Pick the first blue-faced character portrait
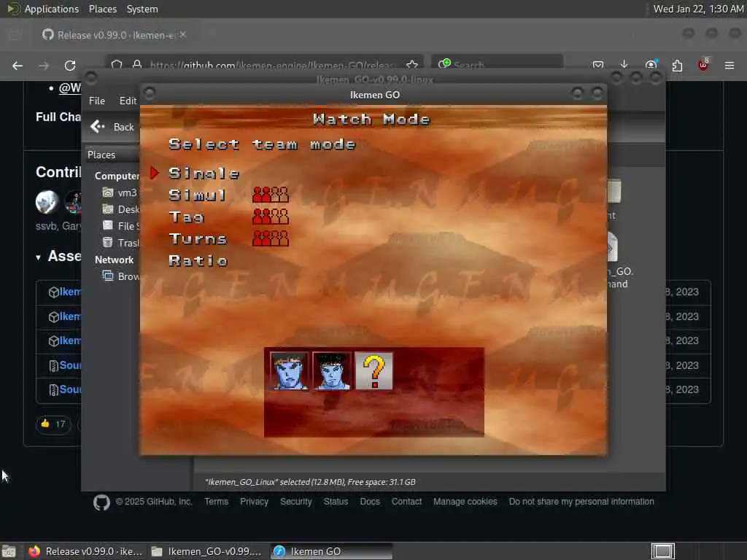Screen dimensions: 747x560 289,371
